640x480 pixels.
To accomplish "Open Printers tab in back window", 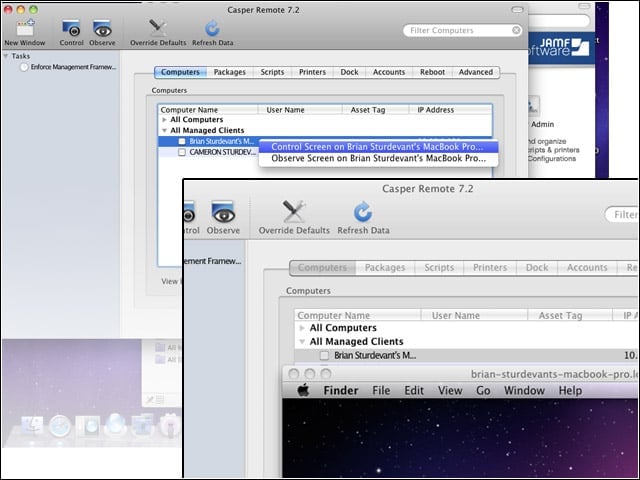I will 312,72.
